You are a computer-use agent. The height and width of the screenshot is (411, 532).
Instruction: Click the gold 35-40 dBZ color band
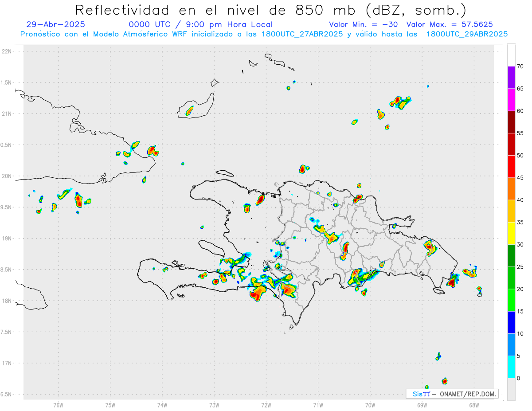[511, 211]
